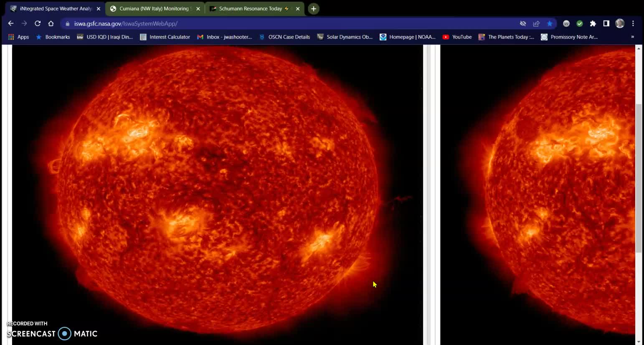The width and height of the screenshot is (644, 345).
Task: Toggle the browser side panel
Action: [x=606, y=23]
